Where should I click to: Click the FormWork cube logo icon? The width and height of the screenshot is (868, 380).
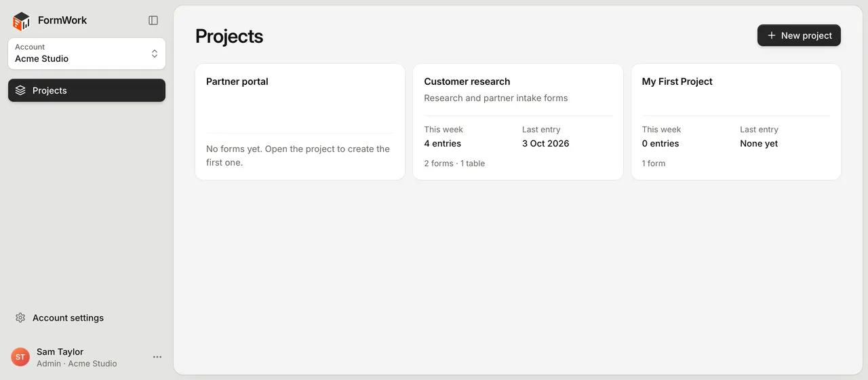[x=22, y=21]
